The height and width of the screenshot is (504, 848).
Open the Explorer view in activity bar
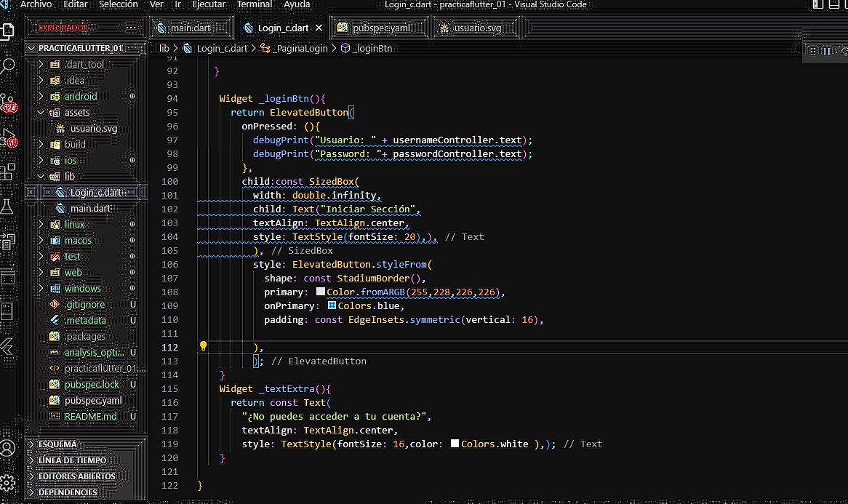7,31
